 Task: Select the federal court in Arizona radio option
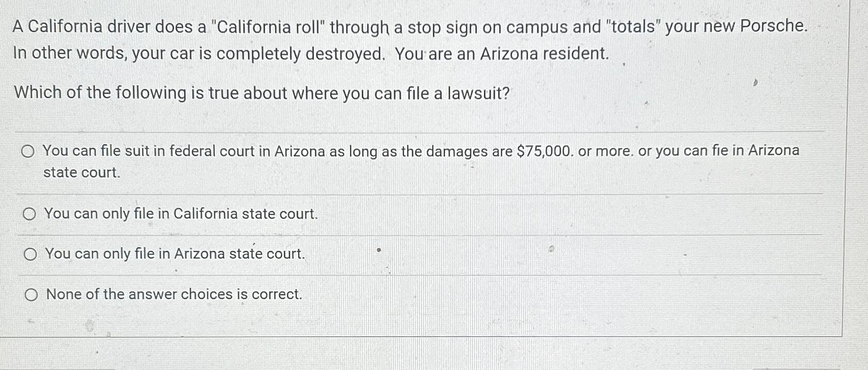[x=28, y=151]
